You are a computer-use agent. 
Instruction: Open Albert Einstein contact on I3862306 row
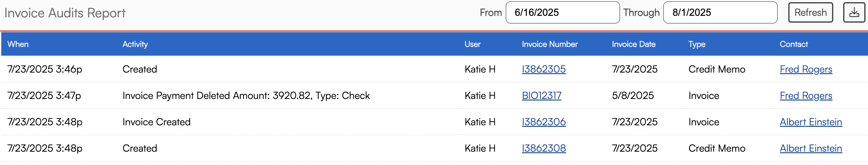tap(810, 122)
